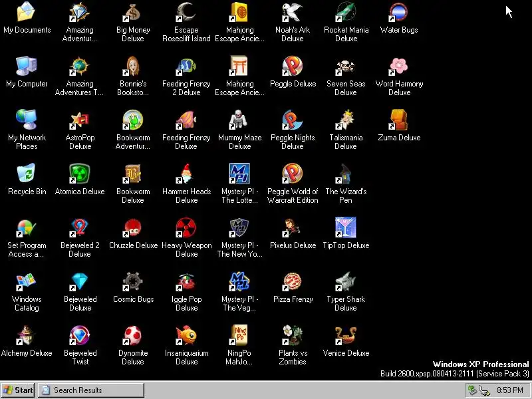Click the Peggle Deluxe icon
This screenshot has width=532, height=399.
click(x=293, y=66)
